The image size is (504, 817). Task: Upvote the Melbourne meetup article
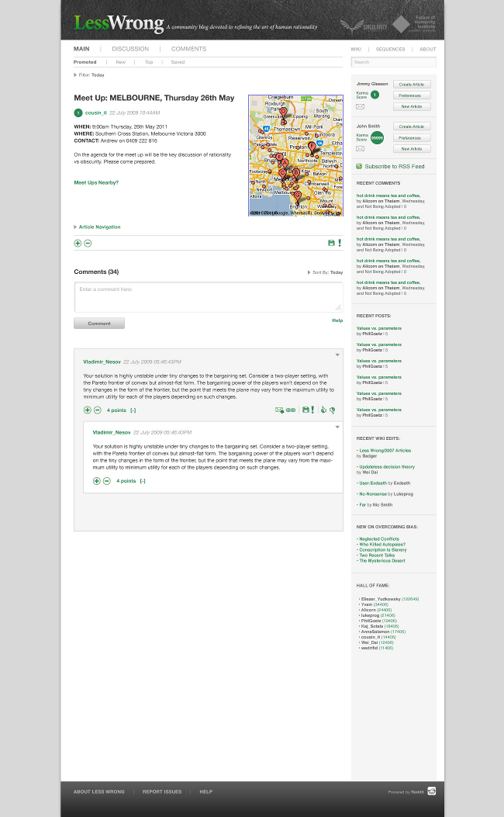click(78, 243)
